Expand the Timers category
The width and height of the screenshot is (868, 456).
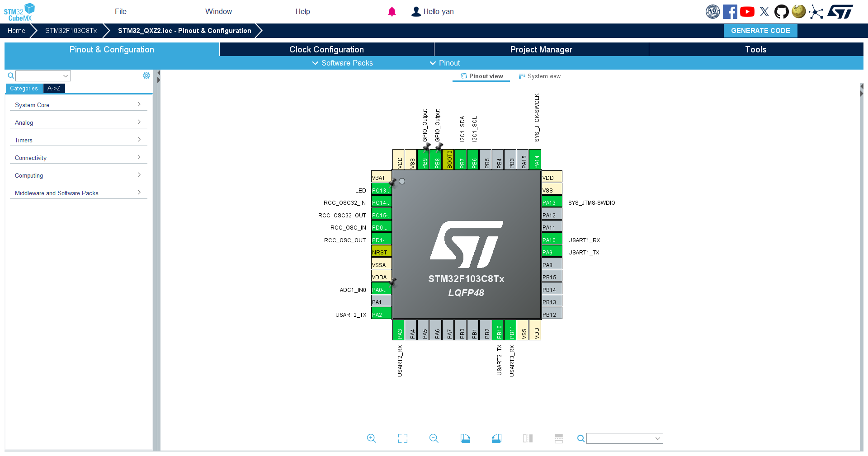(79, 140)
